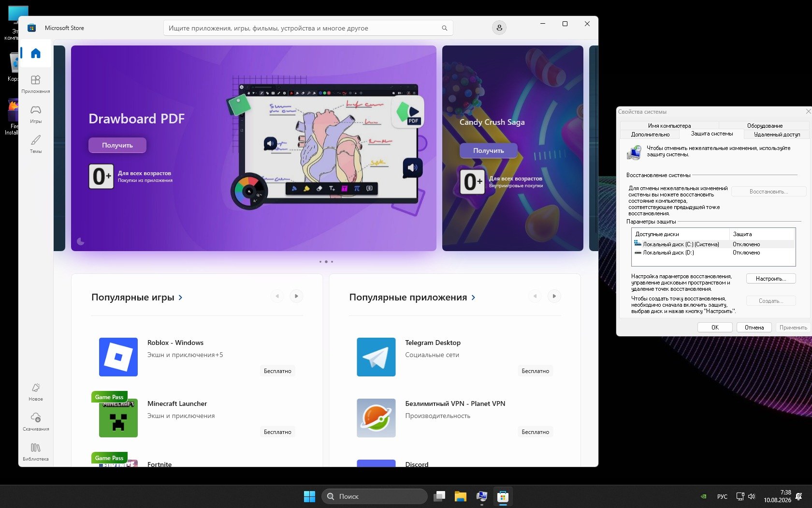Image resolution: width=812 pixels, height=508 pixels.
Task: Click the Доступные диски column header
Action: pyautogui.click(x=681, y=234)
